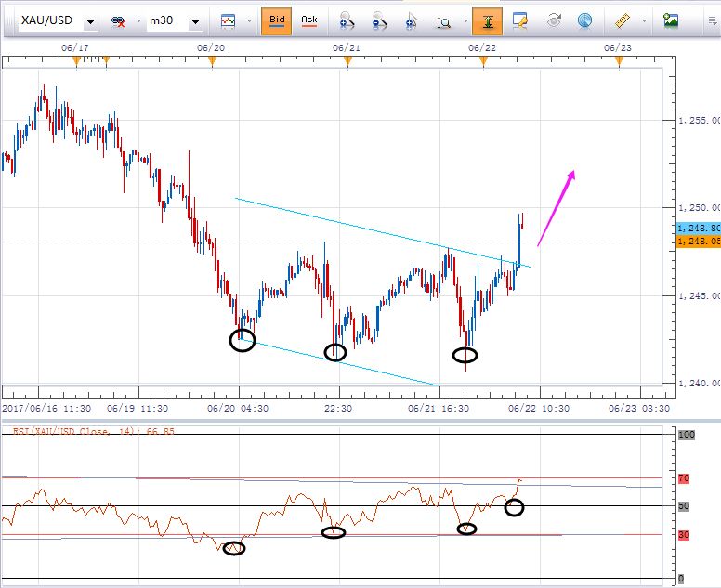Click the radar globe icon

(584, 20)
